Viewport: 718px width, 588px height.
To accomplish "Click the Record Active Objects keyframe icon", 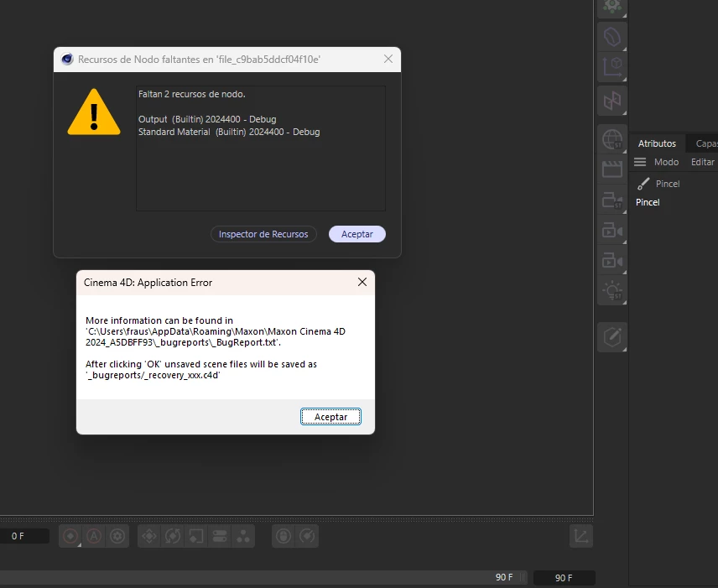I will [x=70, y=536].
